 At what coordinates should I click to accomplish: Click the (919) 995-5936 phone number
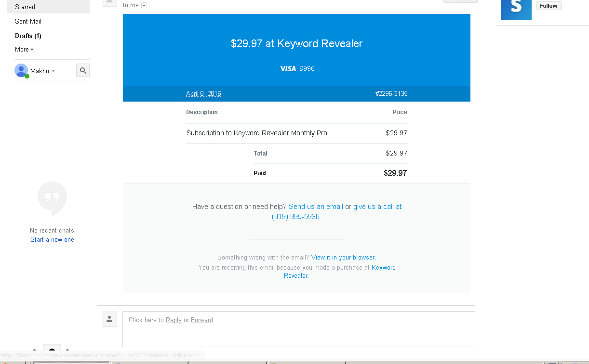pos(295,217)
